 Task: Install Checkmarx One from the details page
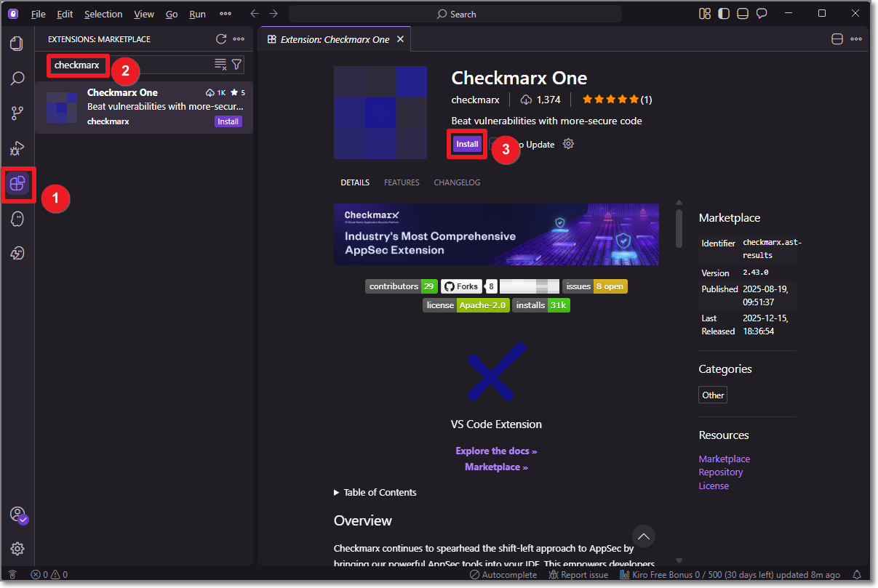click(467, 144)
